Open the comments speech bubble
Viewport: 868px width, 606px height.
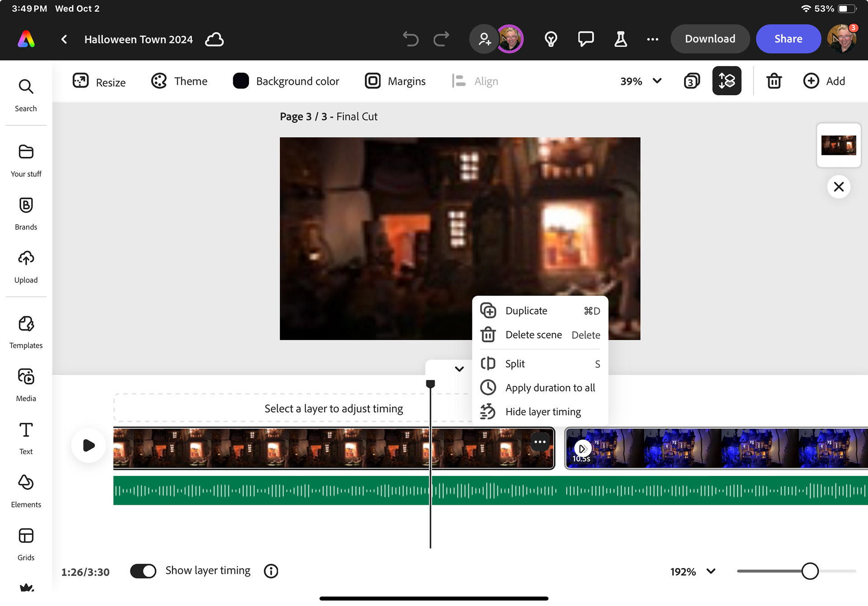[586, 39]
